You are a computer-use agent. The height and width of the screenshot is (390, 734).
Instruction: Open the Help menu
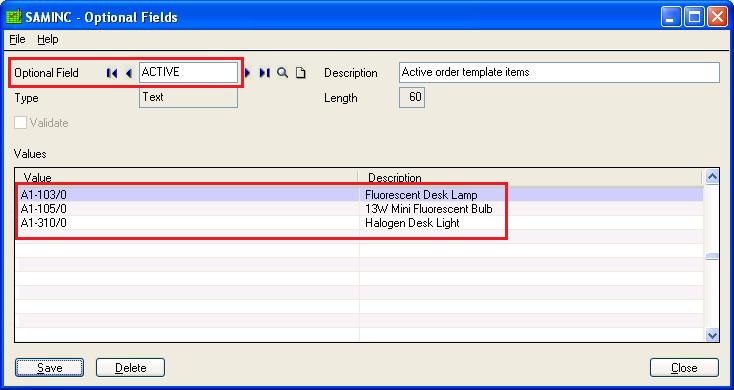(48, 39)
